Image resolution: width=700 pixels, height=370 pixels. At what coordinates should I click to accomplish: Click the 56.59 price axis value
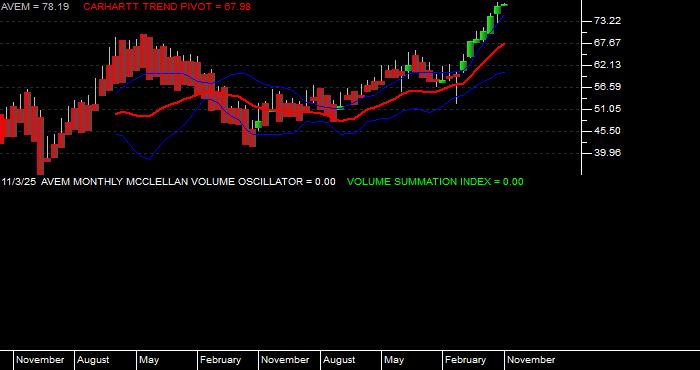[x=608, y=87]
